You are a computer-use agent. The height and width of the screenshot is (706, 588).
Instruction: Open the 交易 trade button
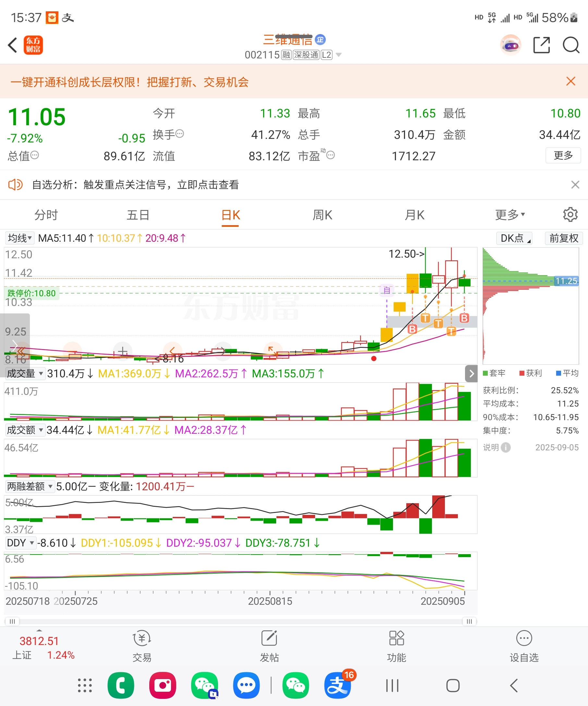142,647
